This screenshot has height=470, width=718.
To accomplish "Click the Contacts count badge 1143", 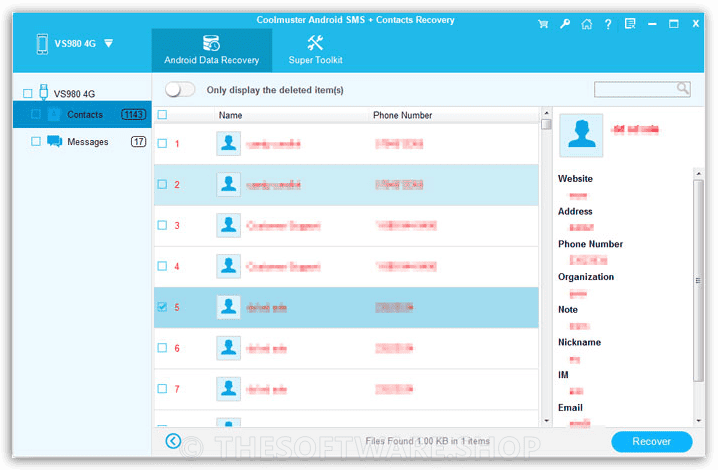I will pyautogui.click(x=133, y=115).
